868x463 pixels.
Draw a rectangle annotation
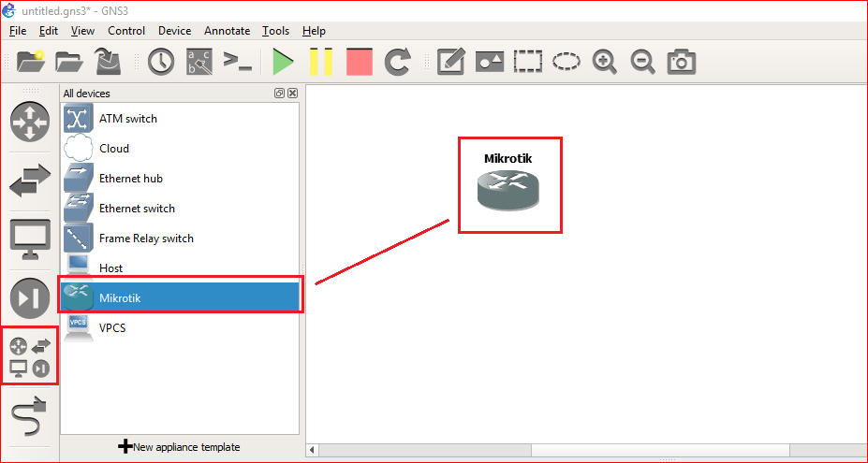click(527, 62)
